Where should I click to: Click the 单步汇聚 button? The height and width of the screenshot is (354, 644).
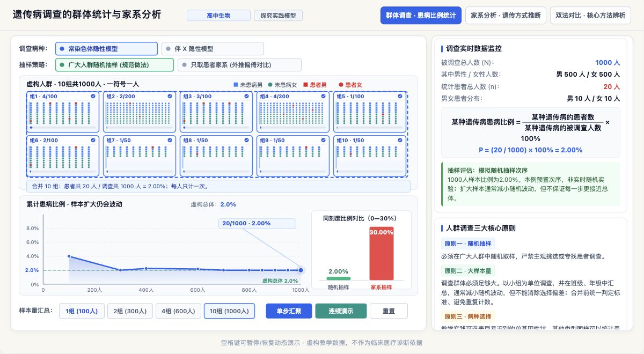coord(289,311)
